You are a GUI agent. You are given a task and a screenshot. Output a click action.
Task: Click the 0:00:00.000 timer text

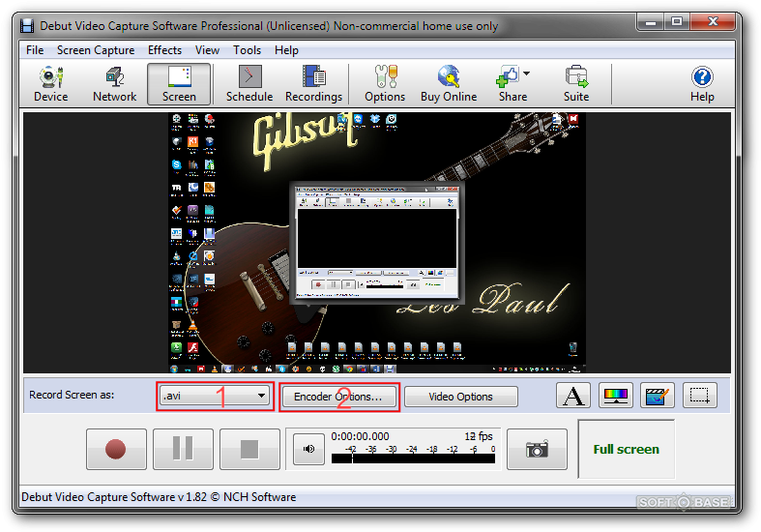pyautogui.click(x=360, y=436)
